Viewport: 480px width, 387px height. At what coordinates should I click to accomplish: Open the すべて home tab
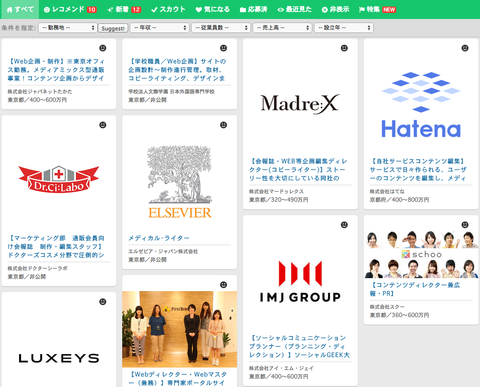(20, 9)
